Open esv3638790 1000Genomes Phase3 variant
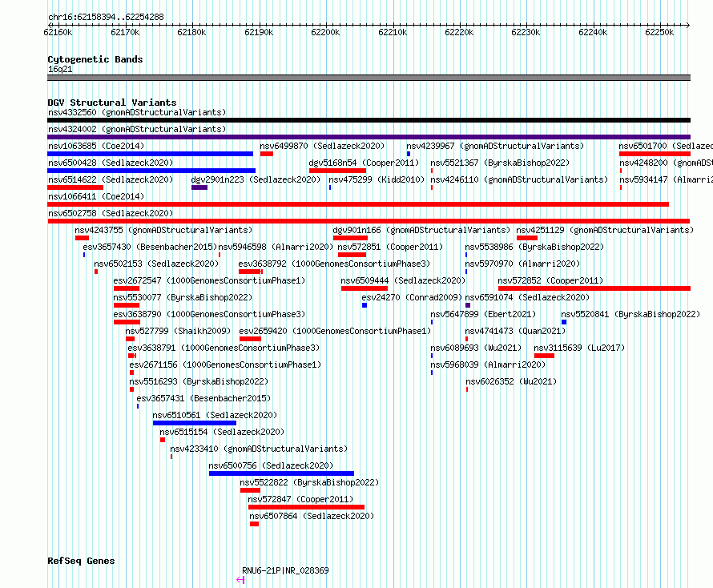 pos(209,314)
